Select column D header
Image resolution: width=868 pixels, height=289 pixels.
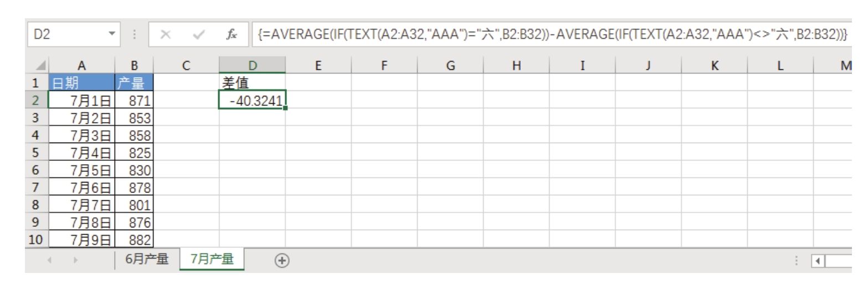(x=253, y=67)
